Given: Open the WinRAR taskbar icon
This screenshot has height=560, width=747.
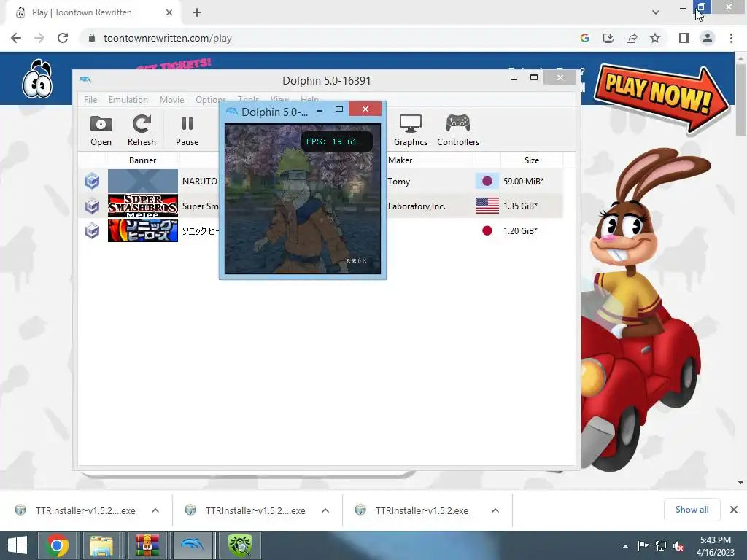Looking at the screenshot, I should (147, 545).
